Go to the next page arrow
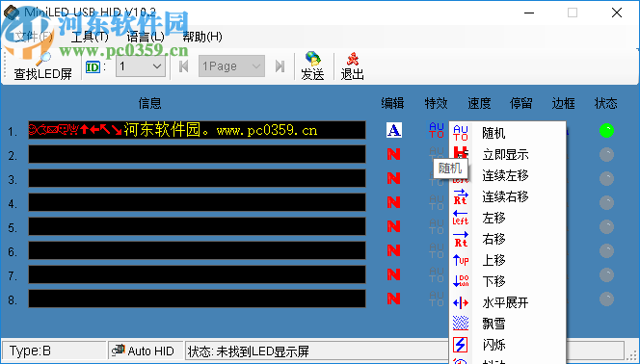 point(280,66)
